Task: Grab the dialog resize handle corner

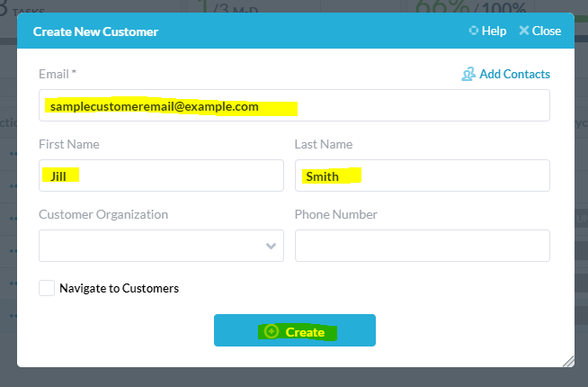Action: pyautogui.click(x=569, y=361)
